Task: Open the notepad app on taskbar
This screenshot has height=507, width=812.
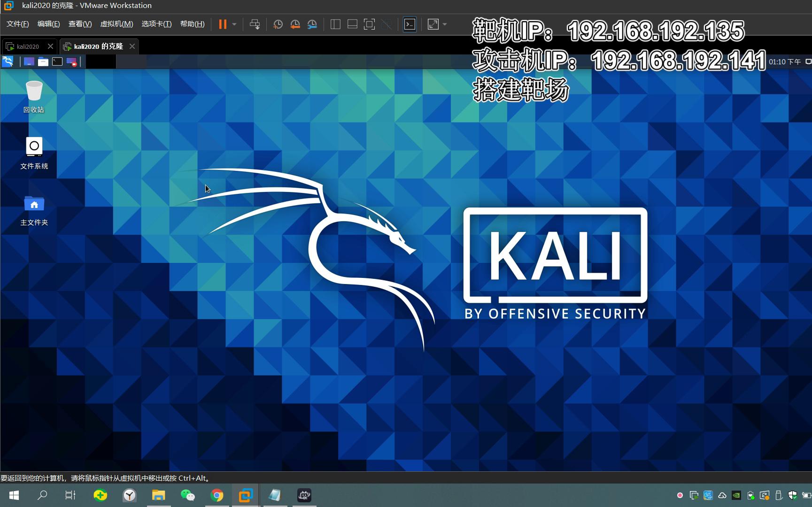Action: coord(275,495)
